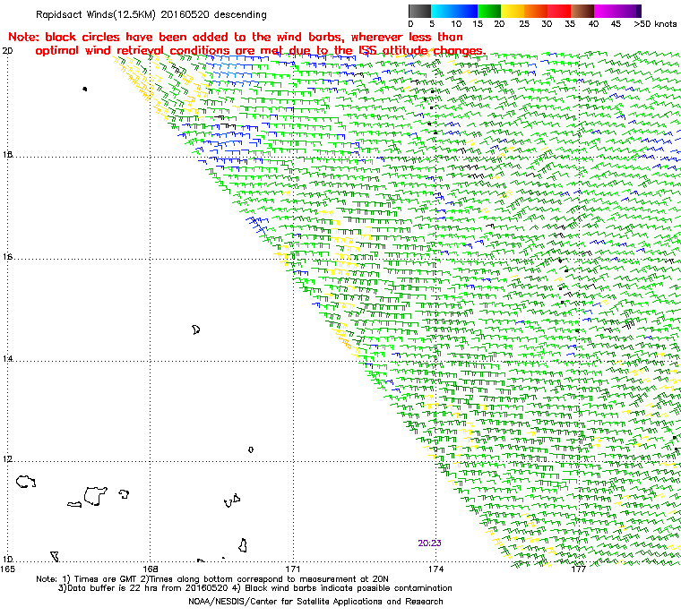Click the longitude label 171
The width and height of the screenshot is (681, 616).
293,569
